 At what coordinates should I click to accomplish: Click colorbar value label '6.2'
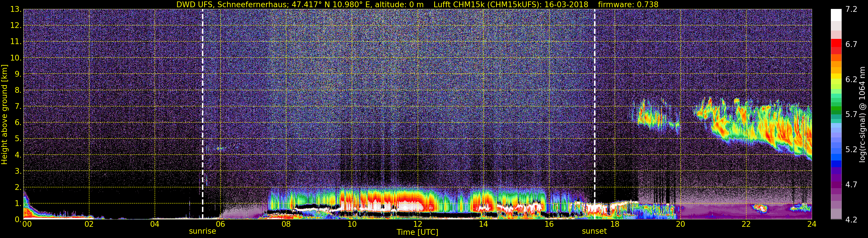(x=851, y=79)
